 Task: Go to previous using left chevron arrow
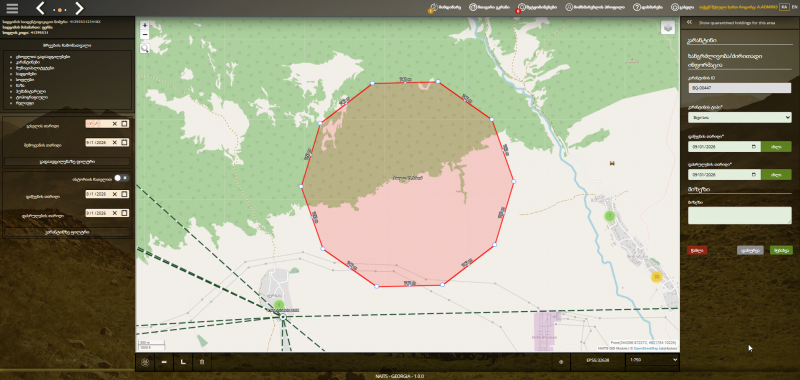point(41,8)
